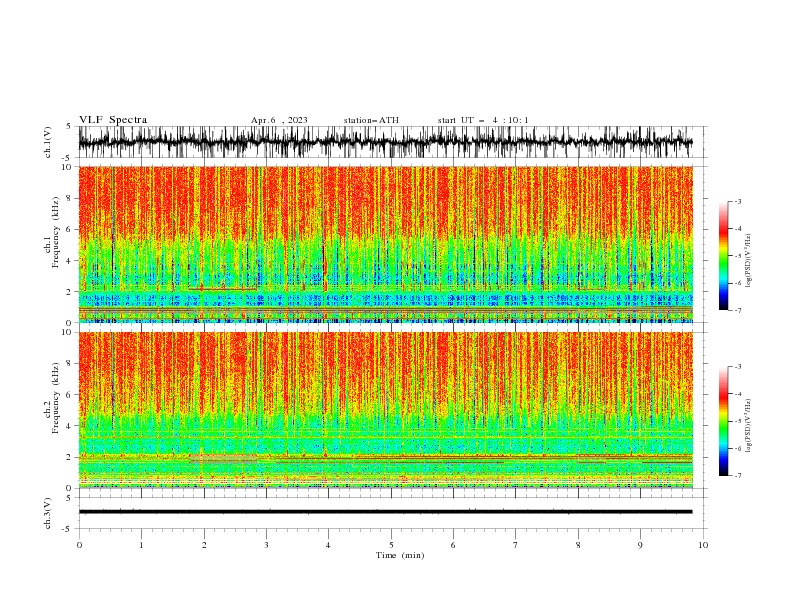Screen dimensions: 792x612
Task: Click the time axis tick label "9"
Action: [640, 545]
